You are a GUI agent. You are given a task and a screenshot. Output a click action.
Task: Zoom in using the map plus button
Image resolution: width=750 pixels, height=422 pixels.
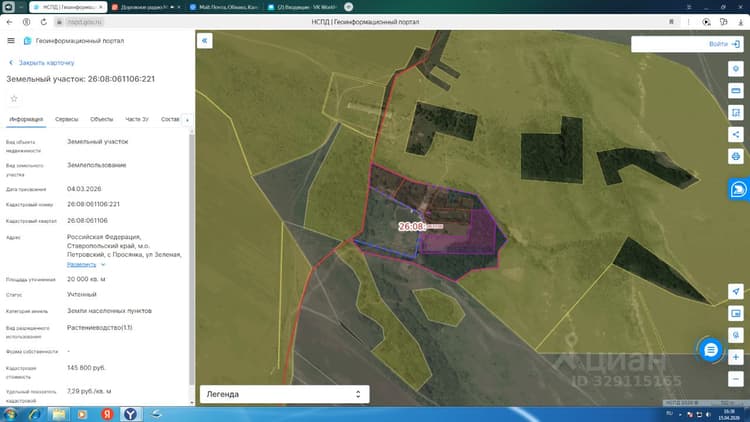[x=736, y=357]
